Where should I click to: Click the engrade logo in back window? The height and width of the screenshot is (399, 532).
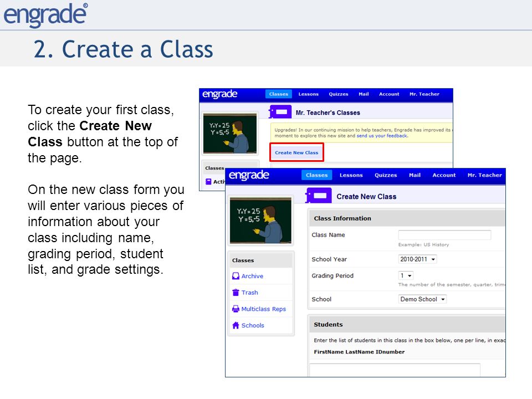pyautogui.click(x=220, y=94)
